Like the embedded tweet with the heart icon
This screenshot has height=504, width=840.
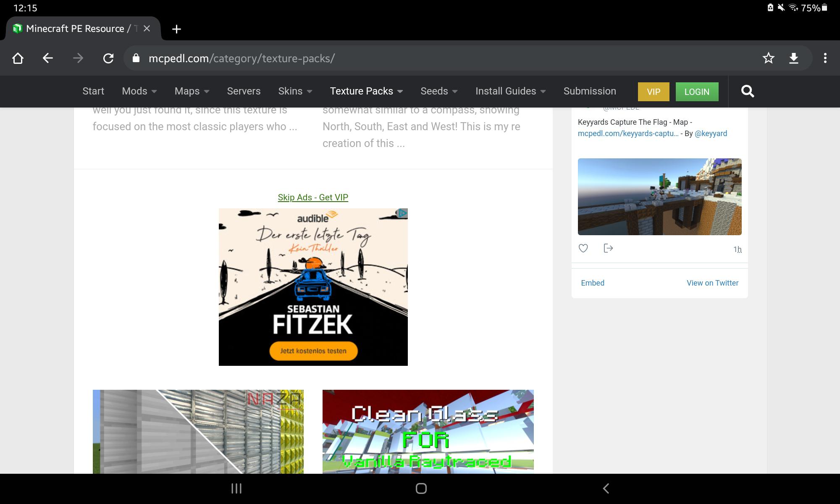click(583, 248)
